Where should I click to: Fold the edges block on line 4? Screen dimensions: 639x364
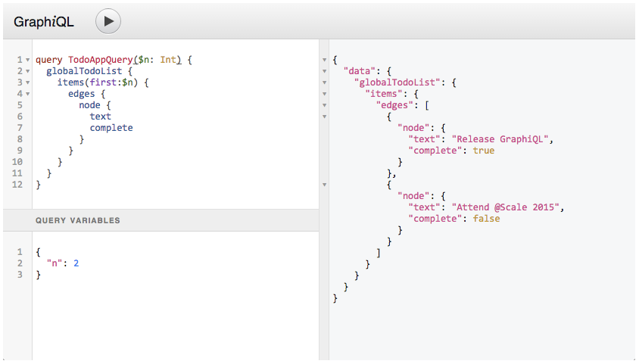pos(28,94)
